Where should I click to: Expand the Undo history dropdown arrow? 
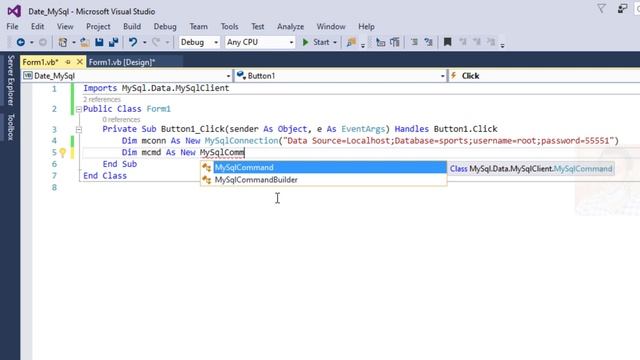point(144,42)
